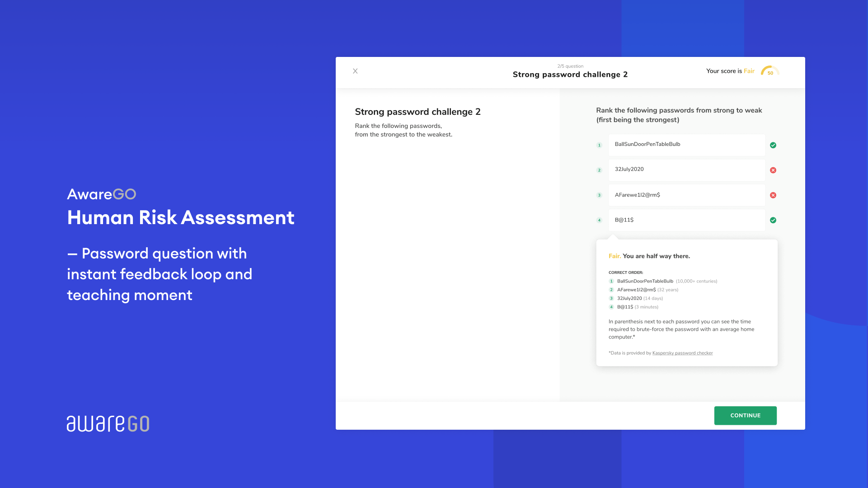Click the Fair score label in the header
868x488 pixels.
(x=749, y=71)
